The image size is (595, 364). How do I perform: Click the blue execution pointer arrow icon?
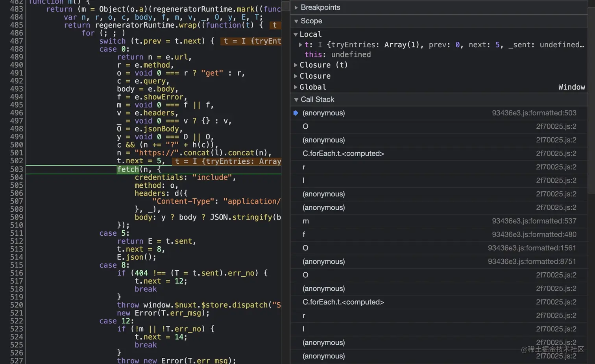point(296,113)
